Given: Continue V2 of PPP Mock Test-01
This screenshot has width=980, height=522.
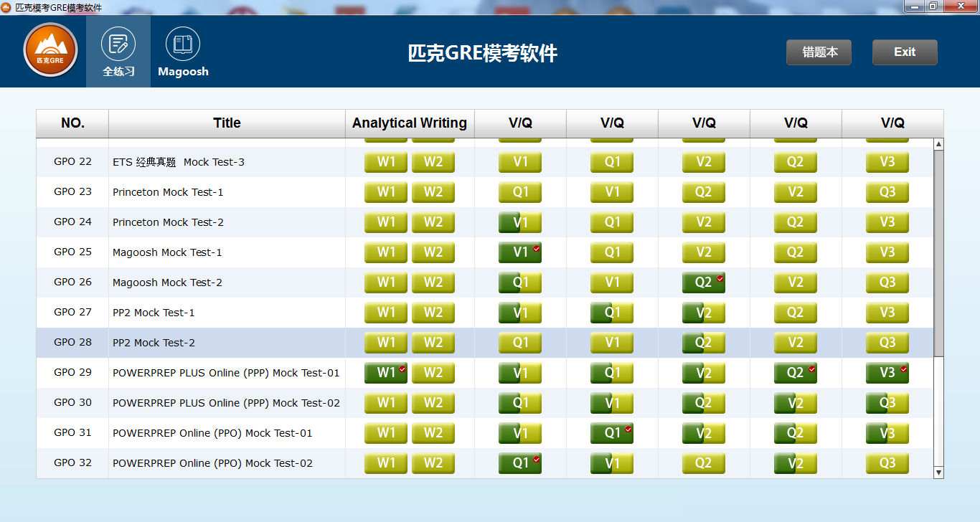Looking at the screenshot, I should [704, 373].
